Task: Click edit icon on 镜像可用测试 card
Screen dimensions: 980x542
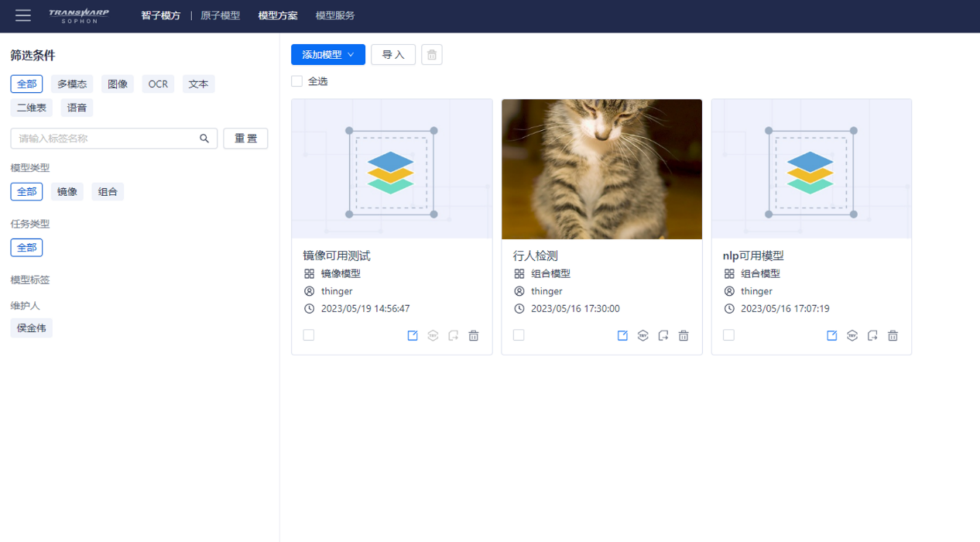Action: pos(413,335)
